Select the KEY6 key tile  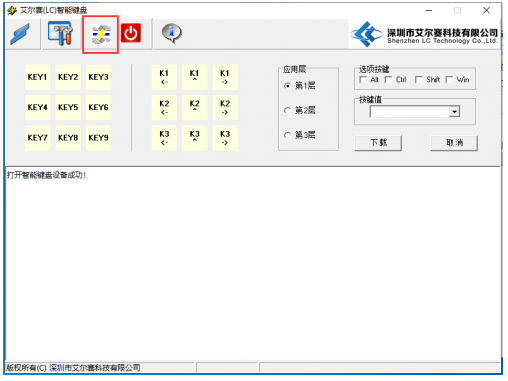(98, 108)
